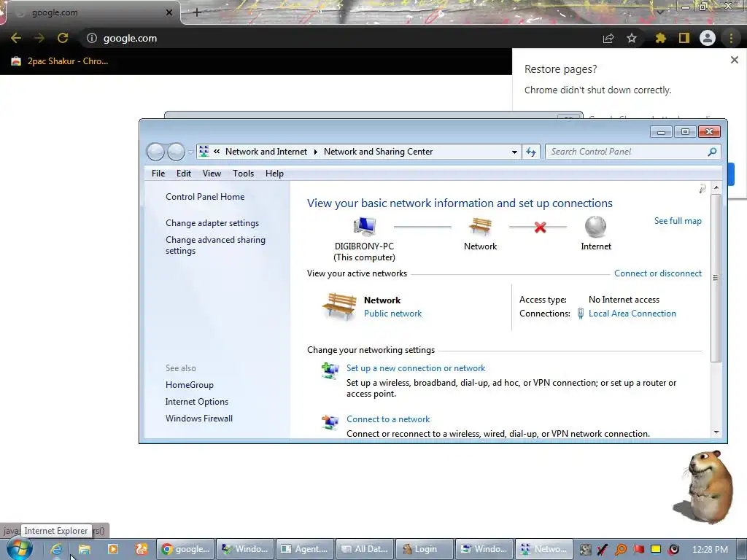Open the See full map link
This screenshot has width=747, height=560.
click(x=678, y=221)
